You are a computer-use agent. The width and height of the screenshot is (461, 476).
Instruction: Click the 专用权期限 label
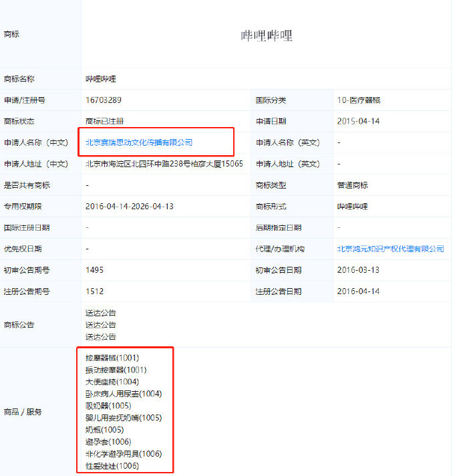(x=23, y=207)
